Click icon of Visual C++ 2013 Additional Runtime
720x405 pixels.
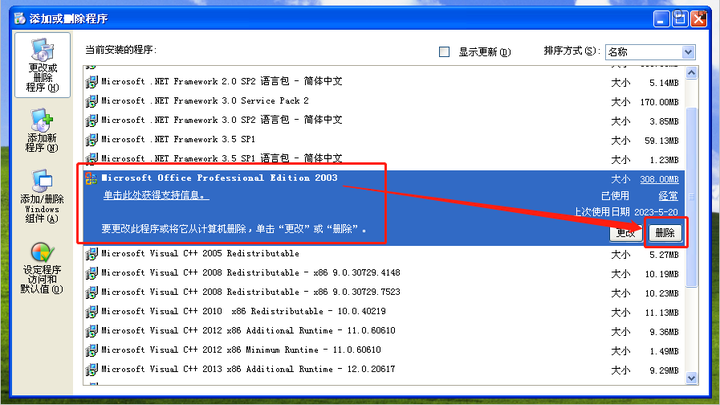pyautogui.click(x=91, y=369)
